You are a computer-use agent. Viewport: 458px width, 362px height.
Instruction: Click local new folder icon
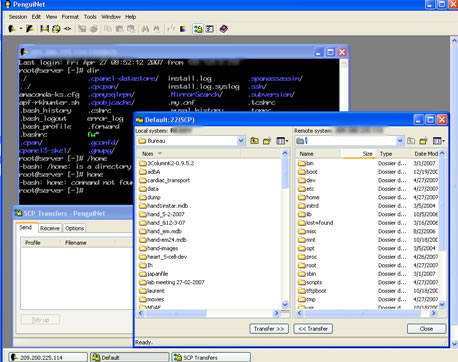tap(267, 141)
